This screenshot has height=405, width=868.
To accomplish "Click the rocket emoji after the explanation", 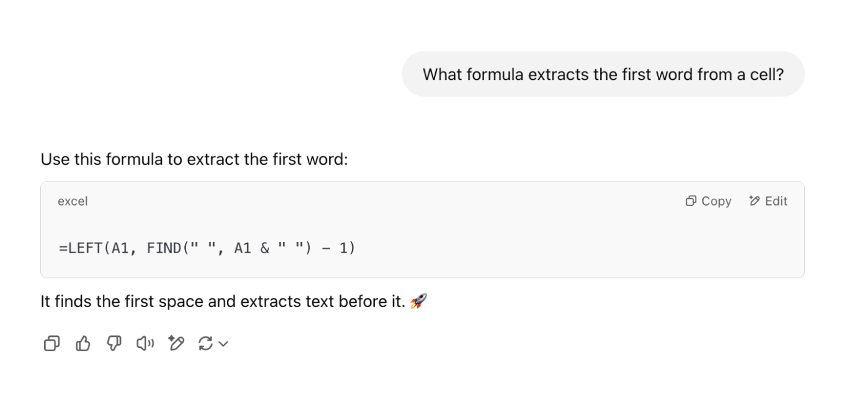I will [x=419, y=302].
